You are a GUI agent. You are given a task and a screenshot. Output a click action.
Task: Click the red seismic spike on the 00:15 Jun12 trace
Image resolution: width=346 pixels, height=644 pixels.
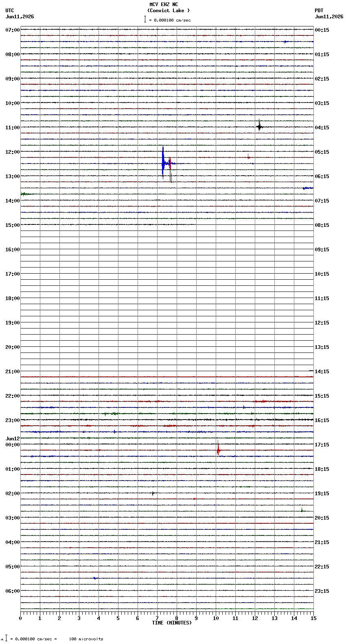tap(218, 448)
